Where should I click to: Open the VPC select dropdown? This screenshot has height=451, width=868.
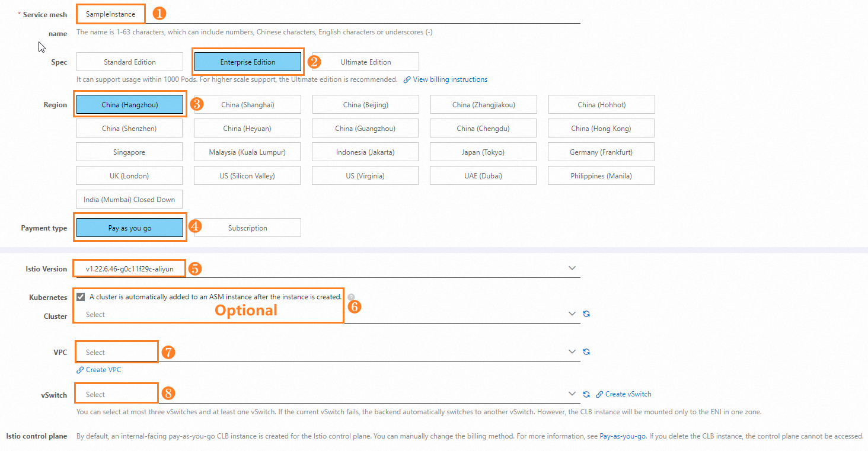328,352
